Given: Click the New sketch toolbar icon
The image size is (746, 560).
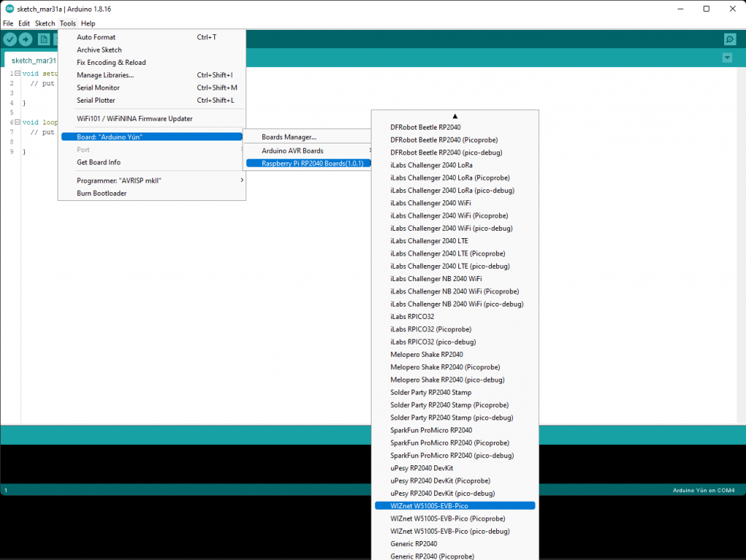Looking at the screenshot, I should coord(44,39).
